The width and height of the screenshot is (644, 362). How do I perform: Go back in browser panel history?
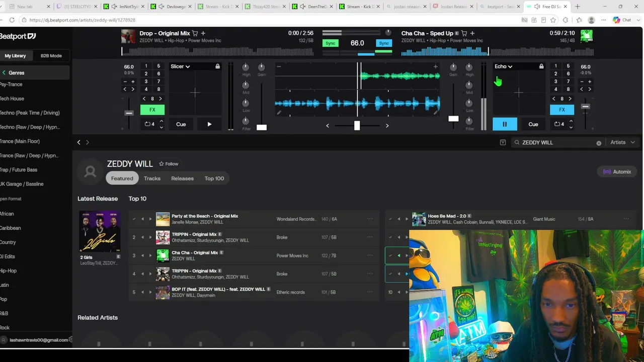tap(78, 142)
